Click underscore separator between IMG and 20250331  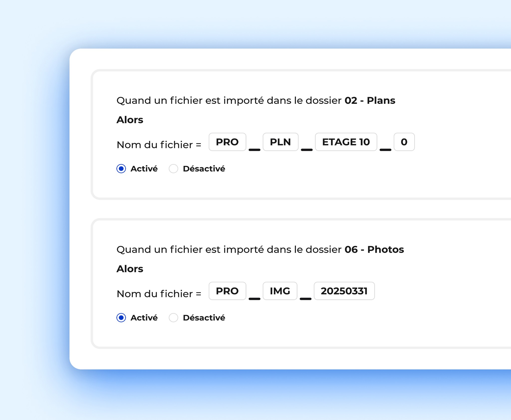point(305,298)
